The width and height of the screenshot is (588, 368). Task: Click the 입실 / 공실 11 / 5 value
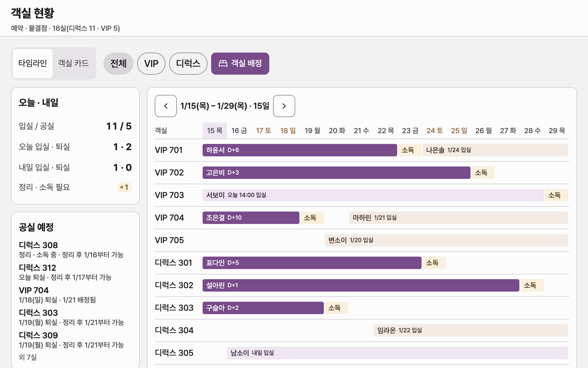point(119,126)
